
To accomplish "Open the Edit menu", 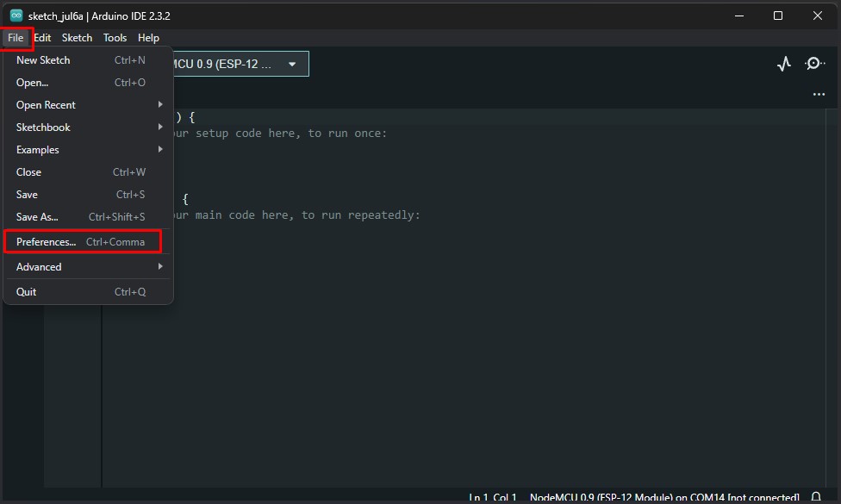I will point(42,37).
